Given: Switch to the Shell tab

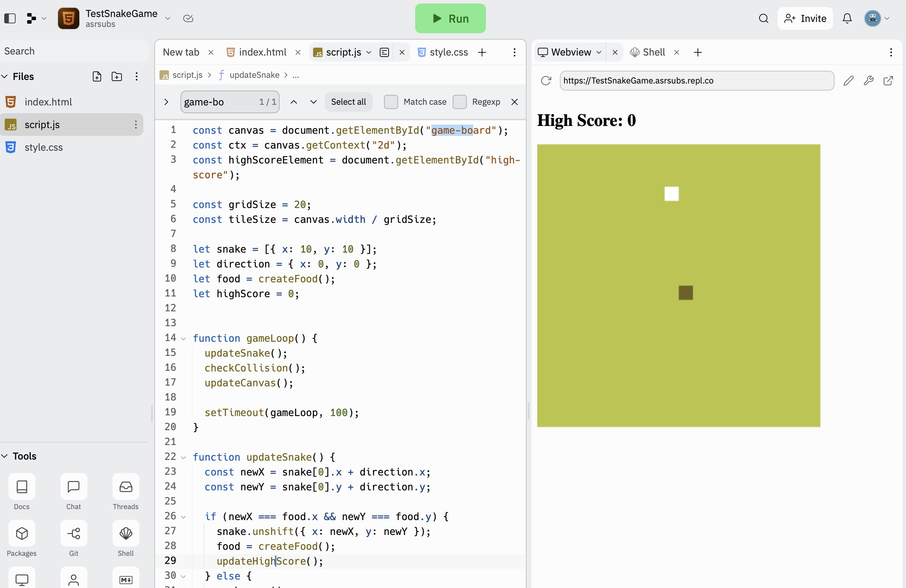Looking at the screenshot, I should [653, 52].
